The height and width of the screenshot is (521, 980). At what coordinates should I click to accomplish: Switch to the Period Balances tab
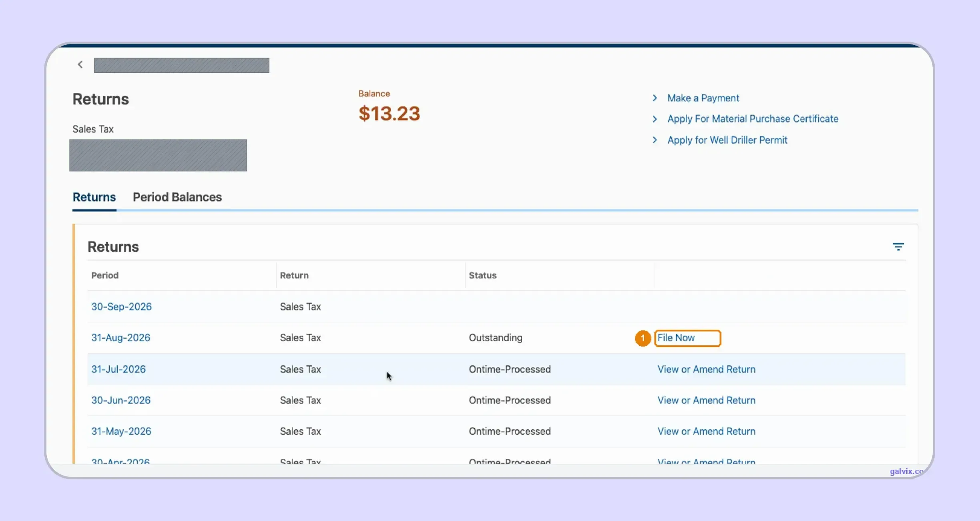(177, 197)
